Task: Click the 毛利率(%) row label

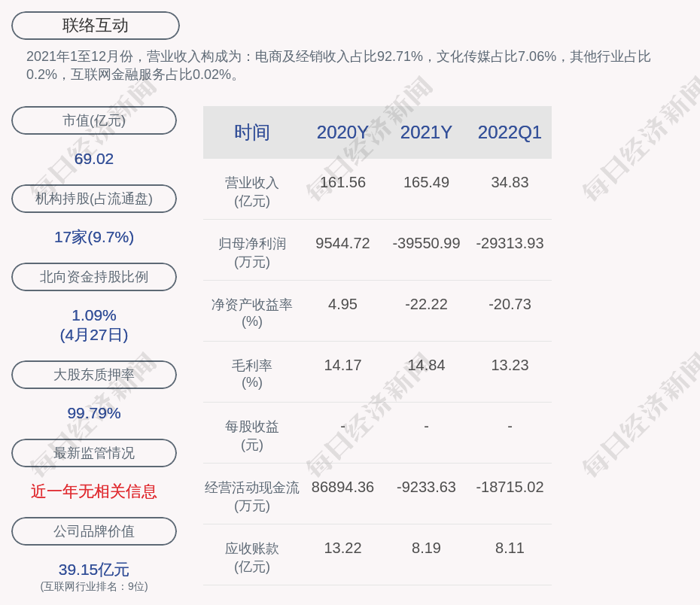Action: tap(252, 374)
